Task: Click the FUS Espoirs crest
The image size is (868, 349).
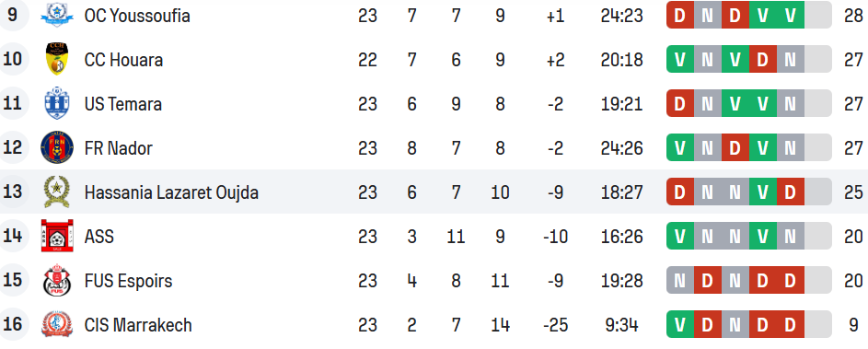Action: coord(57,280)
